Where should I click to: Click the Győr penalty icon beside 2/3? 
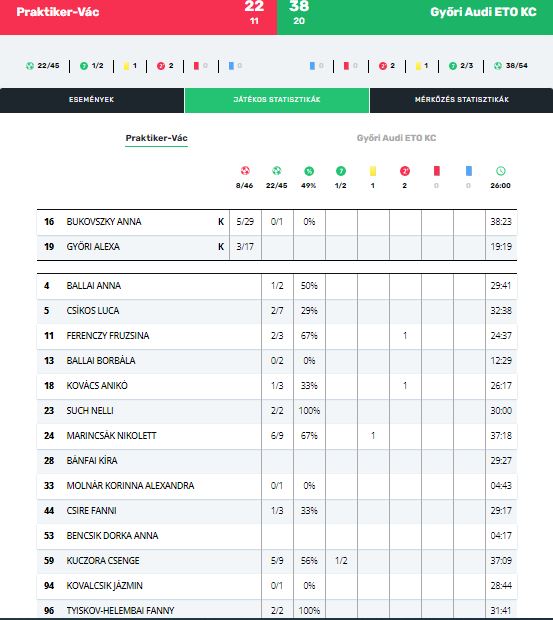(453, 66)
